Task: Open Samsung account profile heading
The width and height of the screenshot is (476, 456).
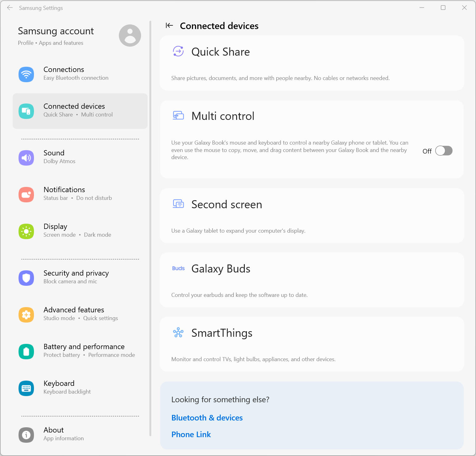Action: click(x=56, y=31)
